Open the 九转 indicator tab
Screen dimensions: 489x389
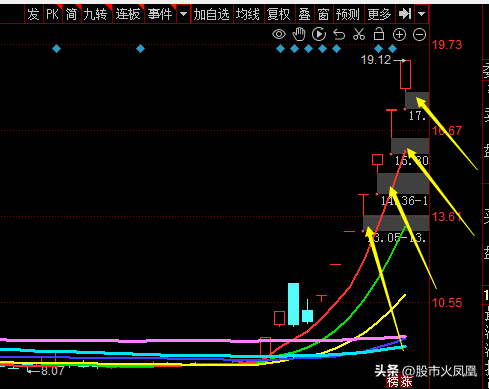(x=96, y=14)
